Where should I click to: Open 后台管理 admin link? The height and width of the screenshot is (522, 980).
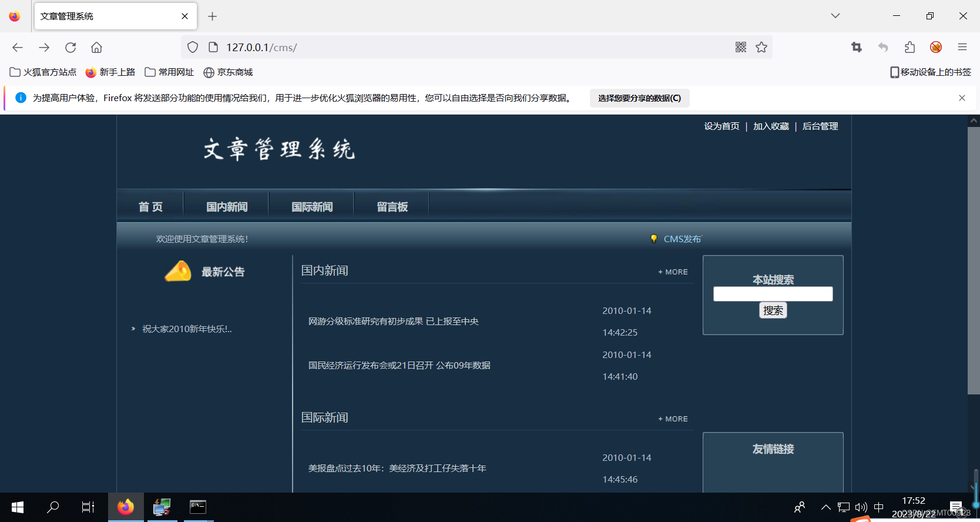pos(820,126)
